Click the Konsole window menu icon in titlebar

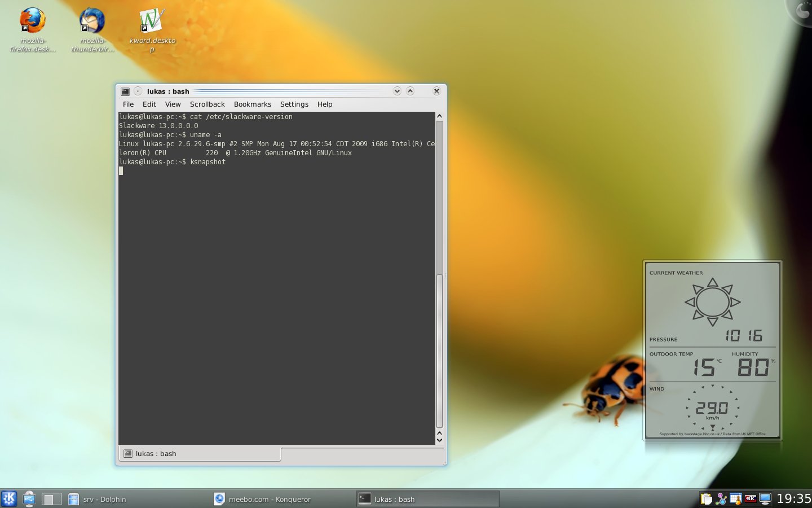point(125,91)
